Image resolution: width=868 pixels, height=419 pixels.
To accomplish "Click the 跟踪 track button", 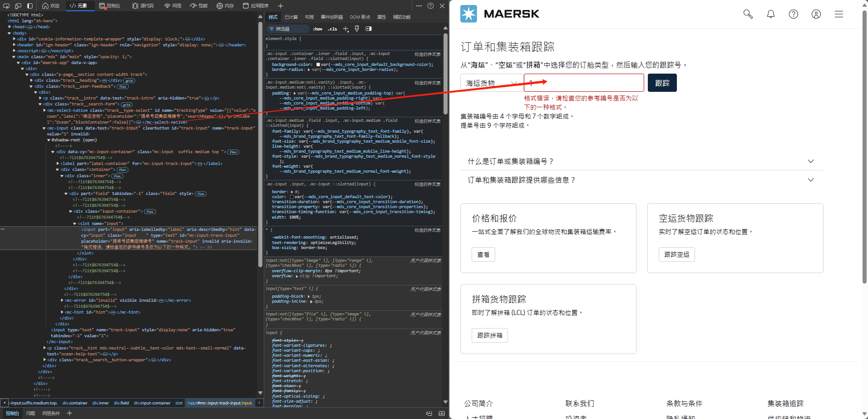I will 662,83.
